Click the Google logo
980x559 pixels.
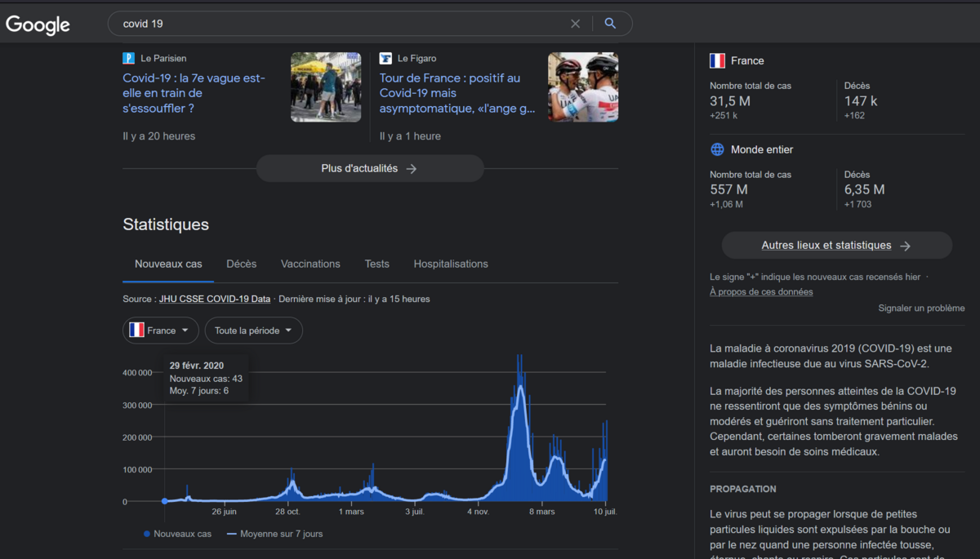pos(38,24)
